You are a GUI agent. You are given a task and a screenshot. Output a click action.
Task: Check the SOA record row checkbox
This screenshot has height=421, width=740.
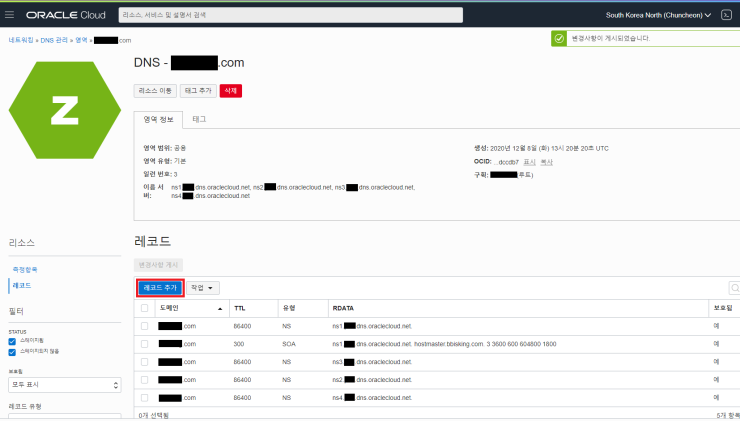[x=145, y=343]
